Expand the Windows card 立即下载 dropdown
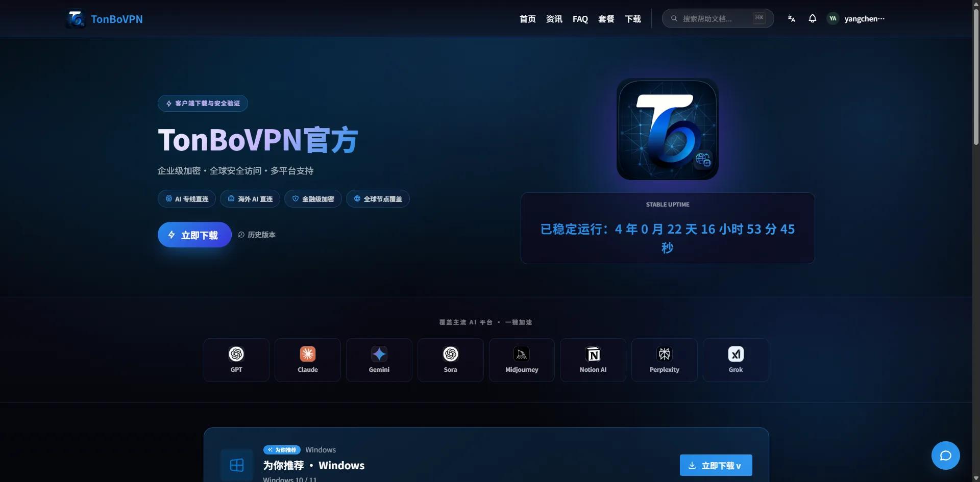 [x=716, y=465]
